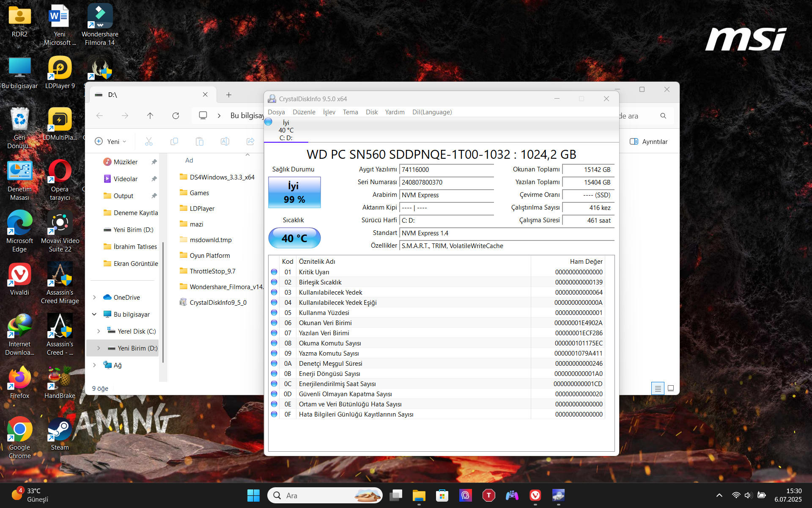
Task: Select the Enerji Döngüsü Sayısı row
Action: pyautogui.click(x=437, y=373)
